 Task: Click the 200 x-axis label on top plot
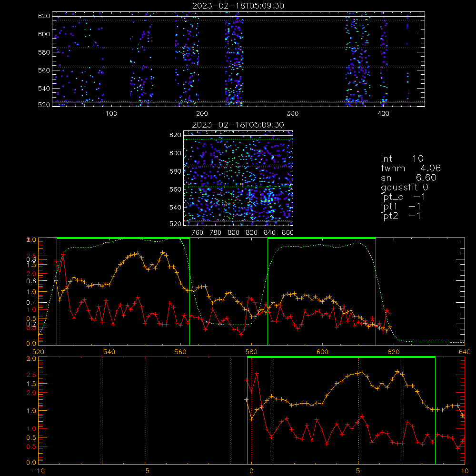click(202, 114)
